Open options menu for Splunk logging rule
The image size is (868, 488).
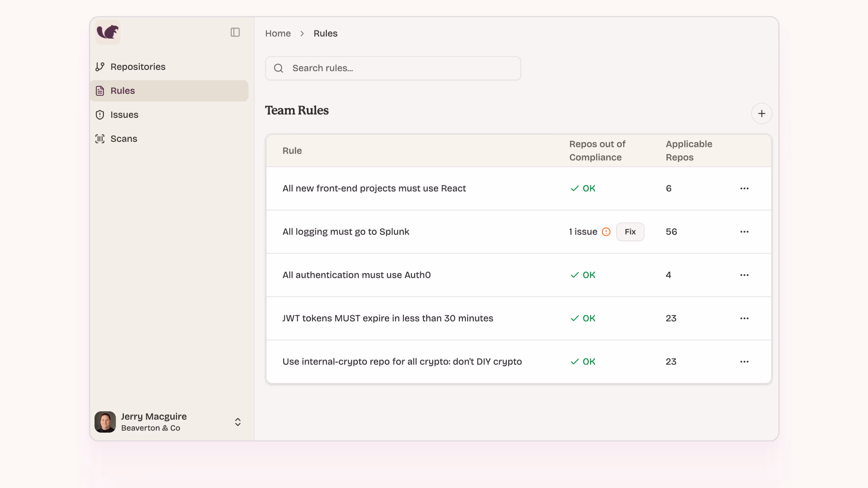[x=744, y=232]
